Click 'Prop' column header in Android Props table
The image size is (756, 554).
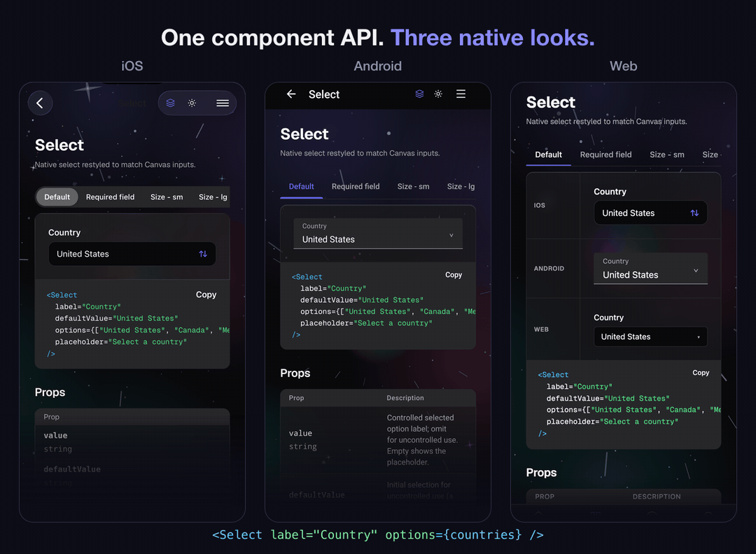[296, 398]
